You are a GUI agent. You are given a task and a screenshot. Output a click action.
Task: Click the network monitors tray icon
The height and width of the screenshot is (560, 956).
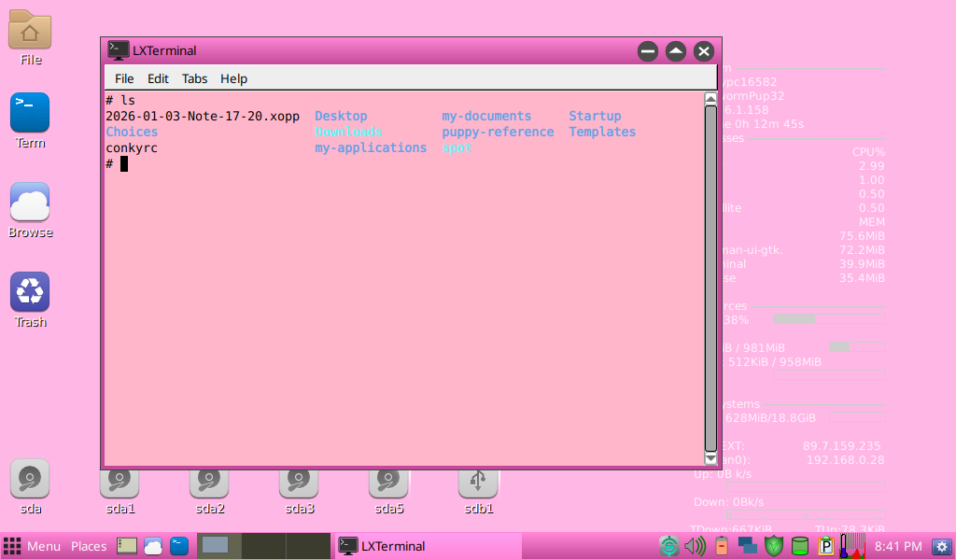tap(747, 546)
